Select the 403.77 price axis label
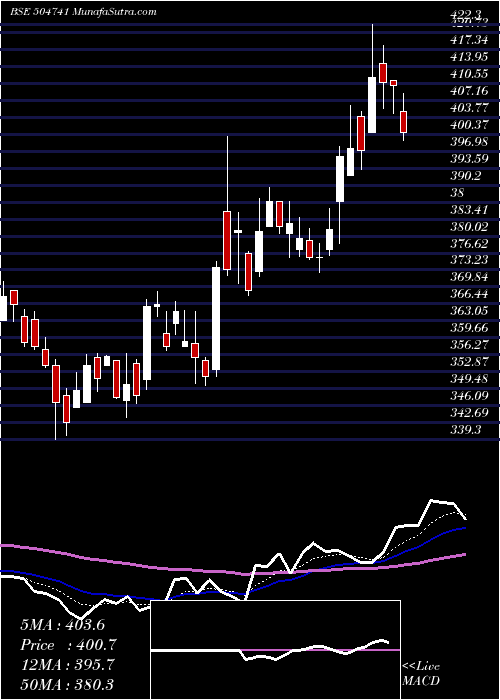Screen dimensions: 500x700 coord(469,108)
